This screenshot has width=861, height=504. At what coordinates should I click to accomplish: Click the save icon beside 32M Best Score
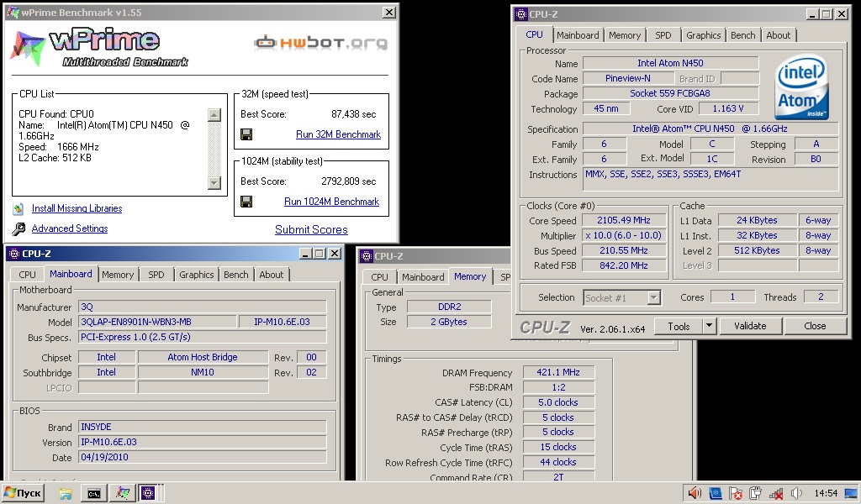(246, 134)
